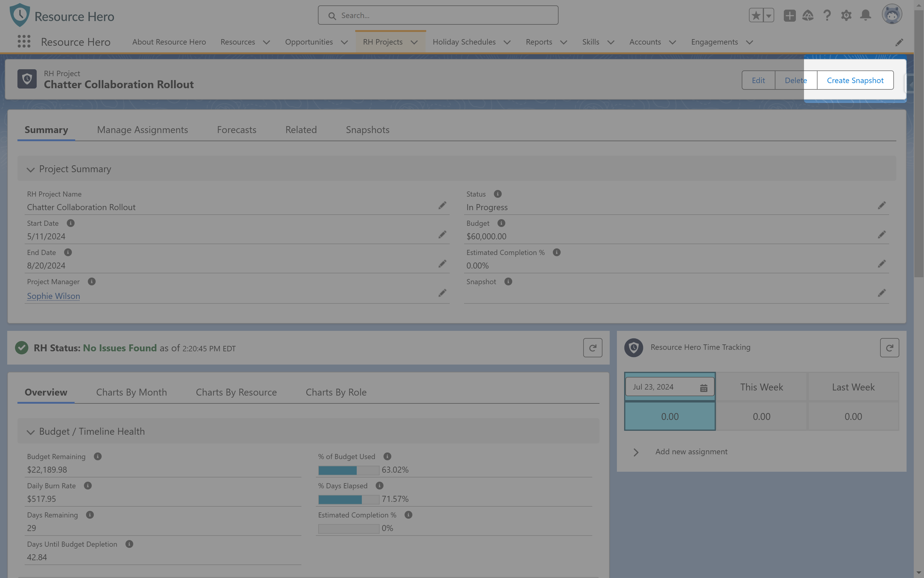
Task: Expand the Accounts nav dropdown
Action: [x=673, y=42]
